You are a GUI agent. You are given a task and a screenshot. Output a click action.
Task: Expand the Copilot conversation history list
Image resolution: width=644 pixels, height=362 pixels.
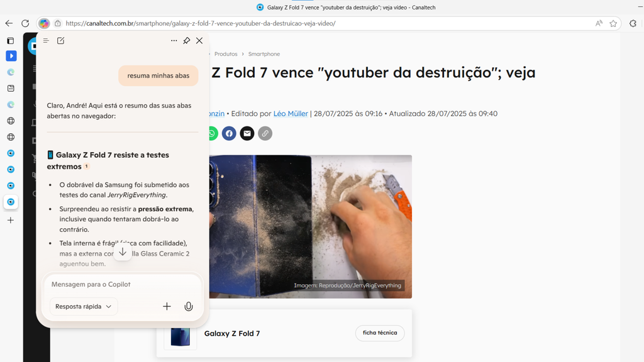pos(46,40)
